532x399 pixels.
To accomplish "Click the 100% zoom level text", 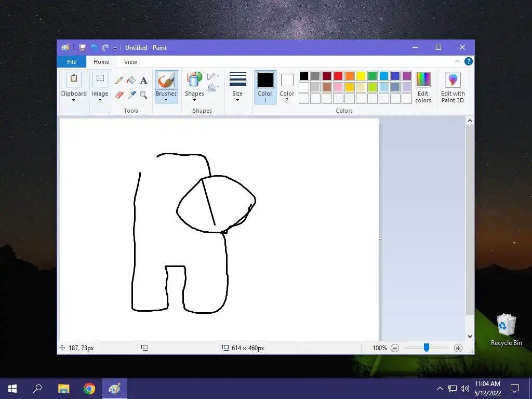I will coord(380,348).
